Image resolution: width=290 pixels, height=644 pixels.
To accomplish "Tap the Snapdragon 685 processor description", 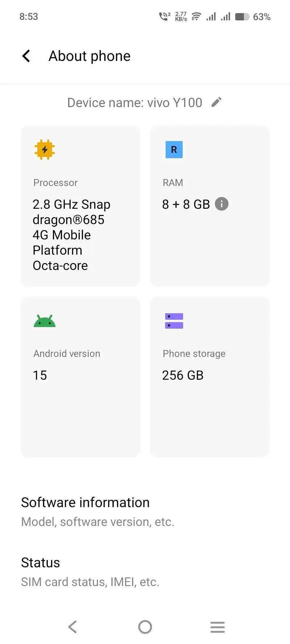I will pyautogui.click(x=71, y=235).
